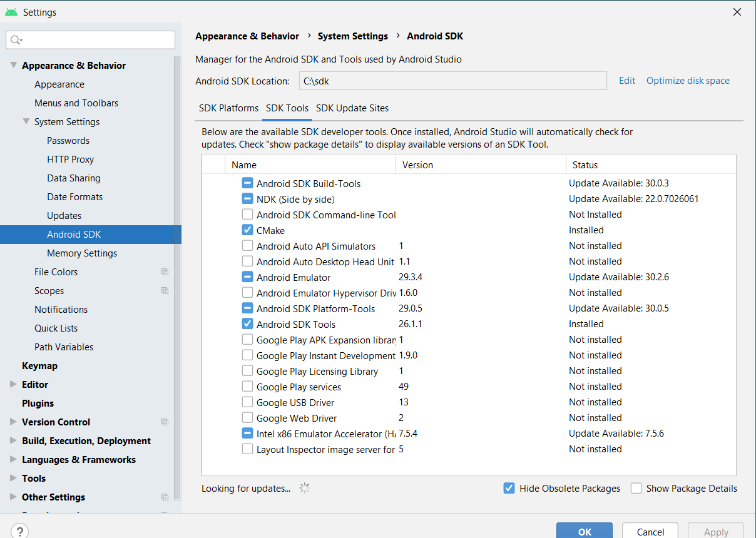Expand Languages & Frameworks arrow
The image size is (756, 538).
coord(13,459)
